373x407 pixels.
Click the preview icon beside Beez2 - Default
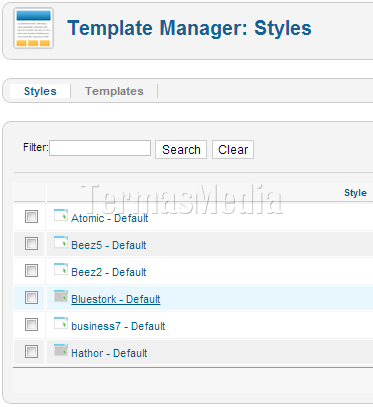[61, 269]
